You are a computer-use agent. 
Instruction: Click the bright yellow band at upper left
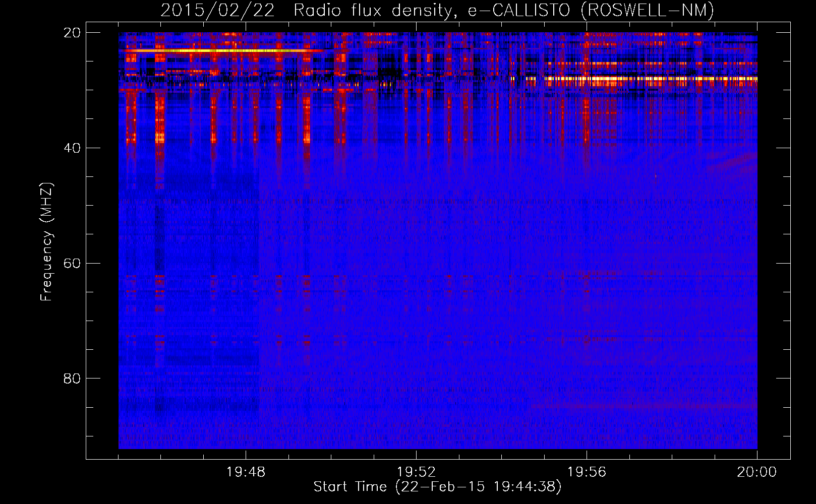(x=222, y=51)
